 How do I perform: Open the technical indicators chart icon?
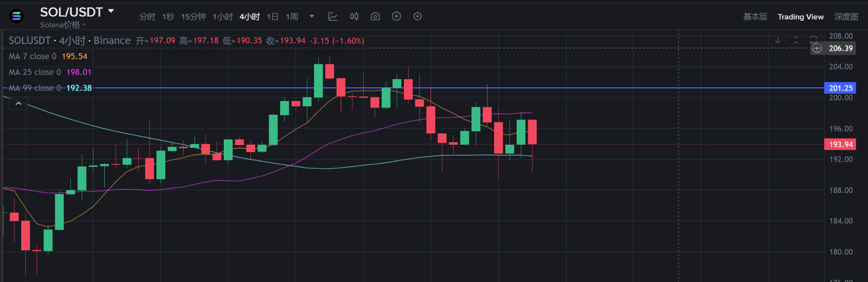(333, 17)
